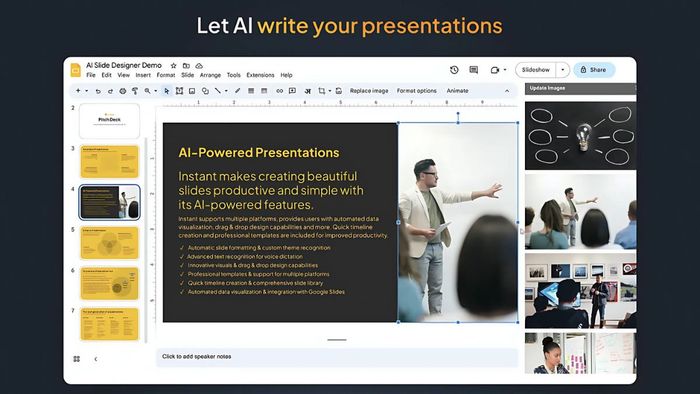Open the Arrange menu

(210, 75)
